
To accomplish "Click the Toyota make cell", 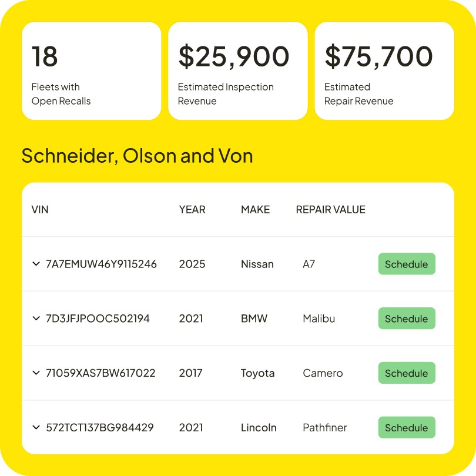I will 257,373.
